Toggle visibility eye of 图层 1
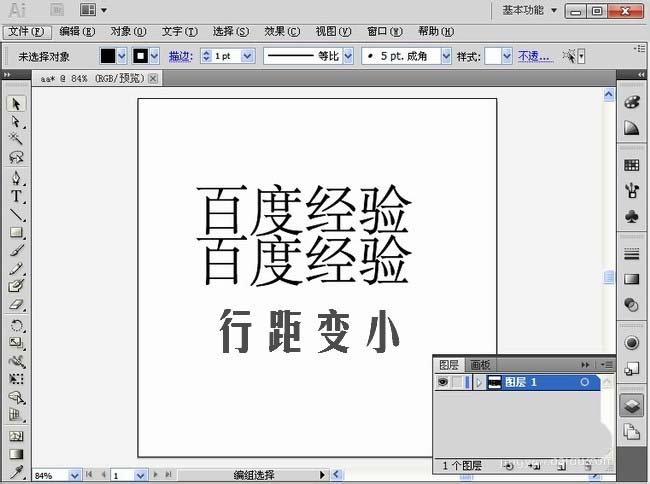 [443, 382]
